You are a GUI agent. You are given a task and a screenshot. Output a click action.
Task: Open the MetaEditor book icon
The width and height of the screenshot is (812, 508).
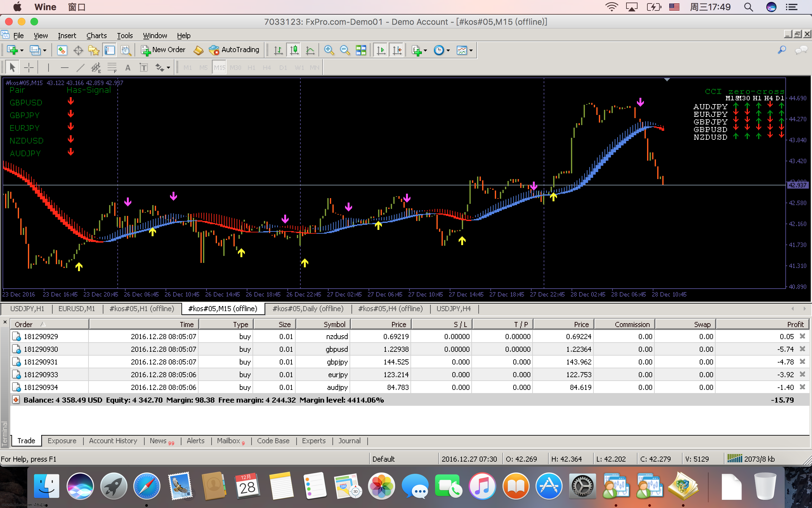click(x=198, y=50)
